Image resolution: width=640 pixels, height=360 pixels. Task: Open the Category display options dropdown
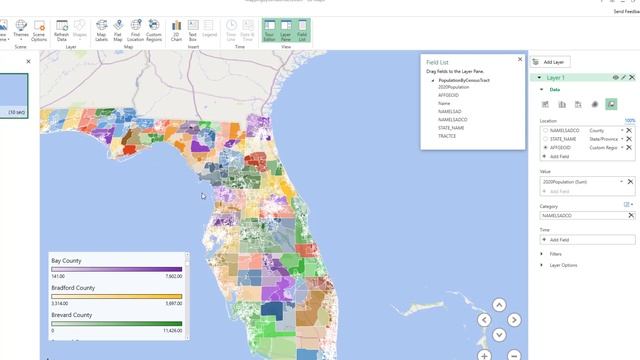click(x=628, y=204)
